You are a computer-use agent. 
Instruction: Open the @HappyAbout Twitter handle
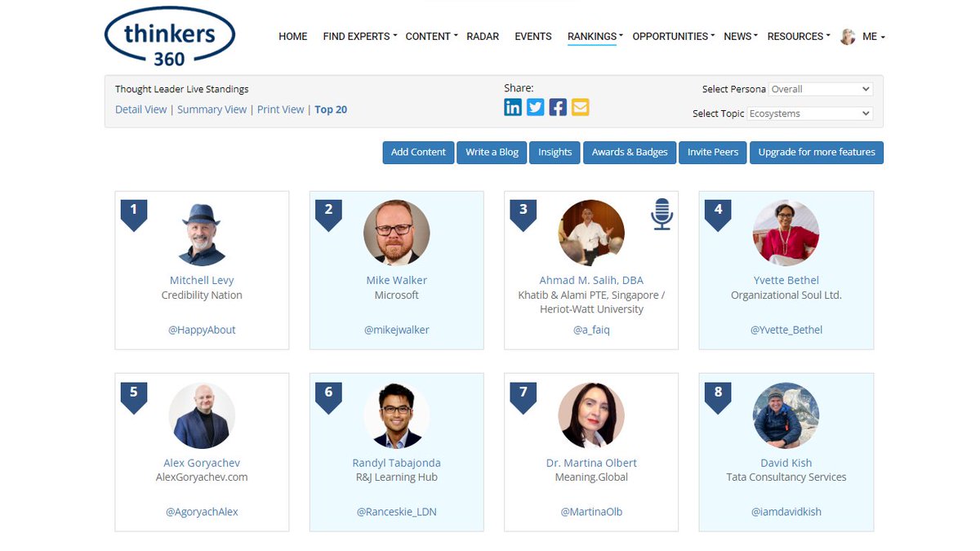click(x=202, y=330)
